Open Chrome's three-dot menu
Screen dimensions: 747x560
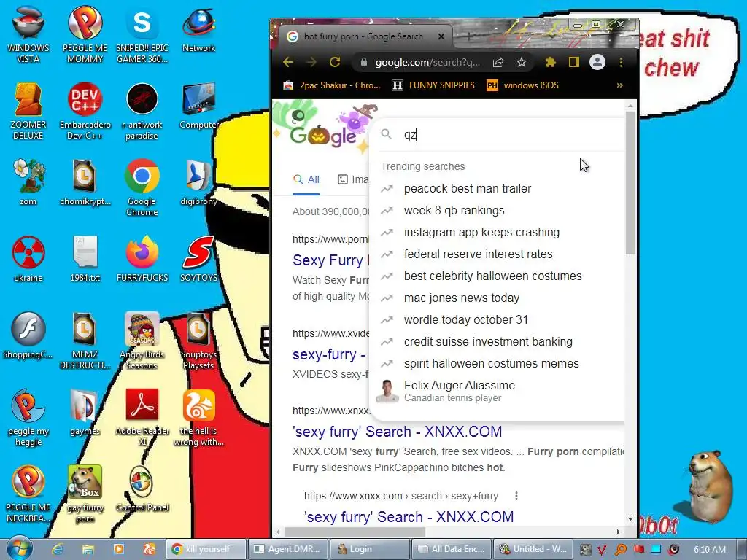(621, 62)
